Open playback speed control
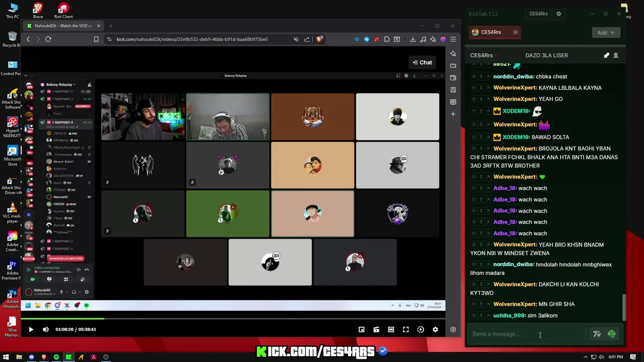Screen dimensions: 644x362 coord(421,329)
